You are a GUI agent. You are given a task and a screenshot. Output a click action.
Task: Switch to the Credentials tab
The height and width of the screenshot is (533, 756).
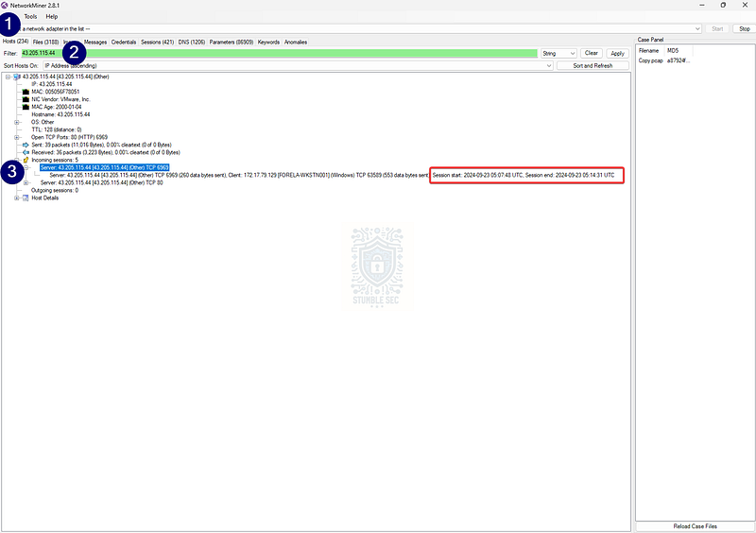pos(124,42)
